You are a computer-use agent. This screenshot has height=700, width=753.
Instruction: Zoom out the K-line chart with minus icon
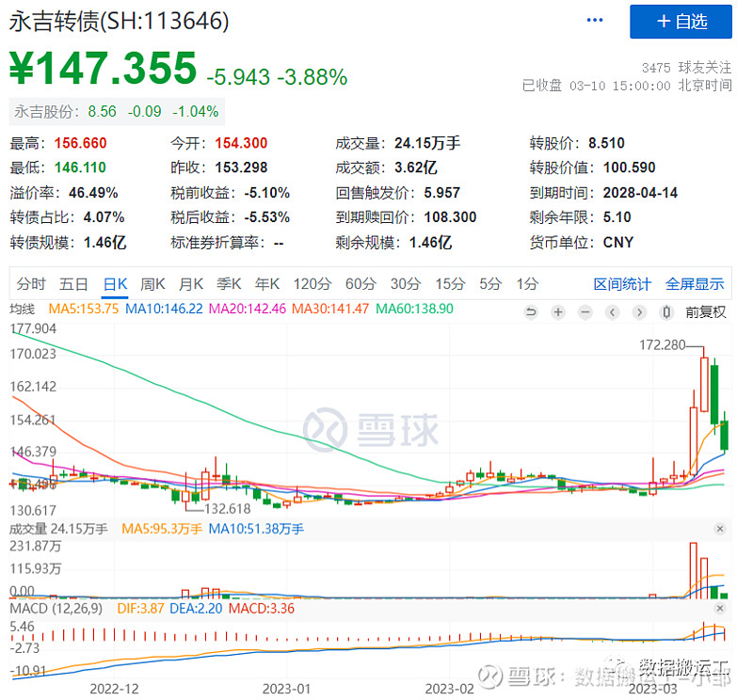click(x=585, y=312)
